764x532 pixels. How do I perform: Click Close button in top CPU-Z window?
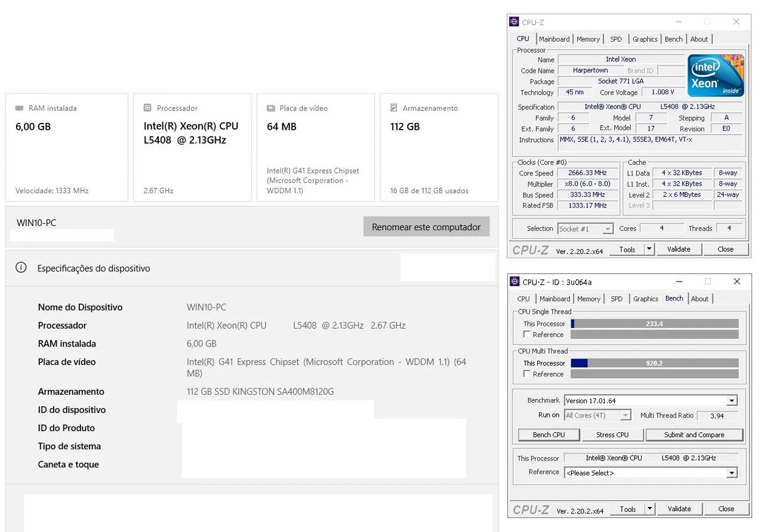click(x=726, y=249)
